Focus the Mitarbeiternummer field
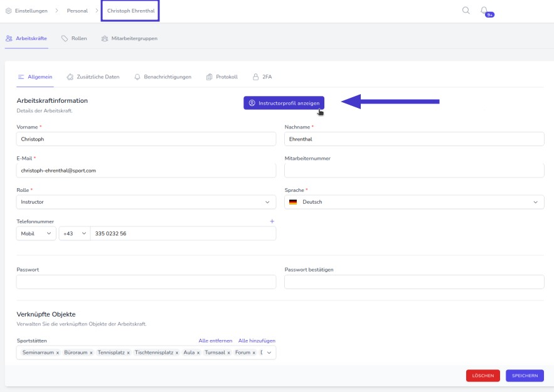Image resolution: width=554 pixels, height=392 pixels. click(x=414, y=171)
